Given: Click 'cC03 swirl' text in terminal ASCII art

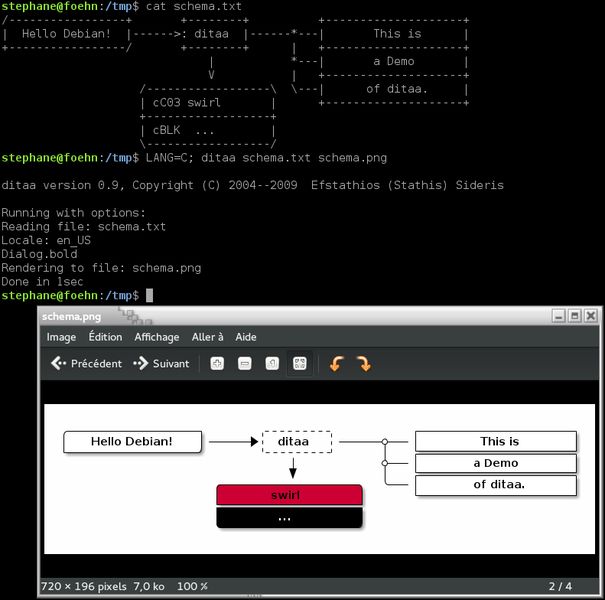Looking at the screenshot, I should click(186, 103).
